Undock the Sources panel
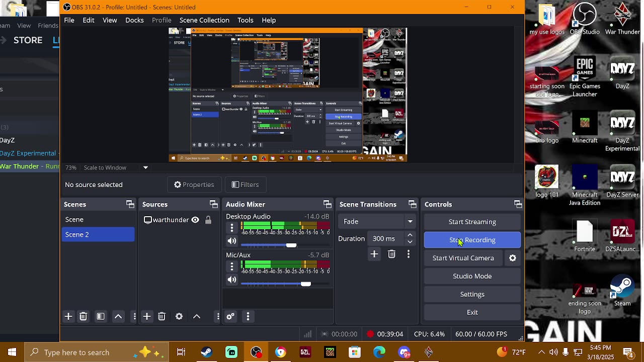 (214, 204)
